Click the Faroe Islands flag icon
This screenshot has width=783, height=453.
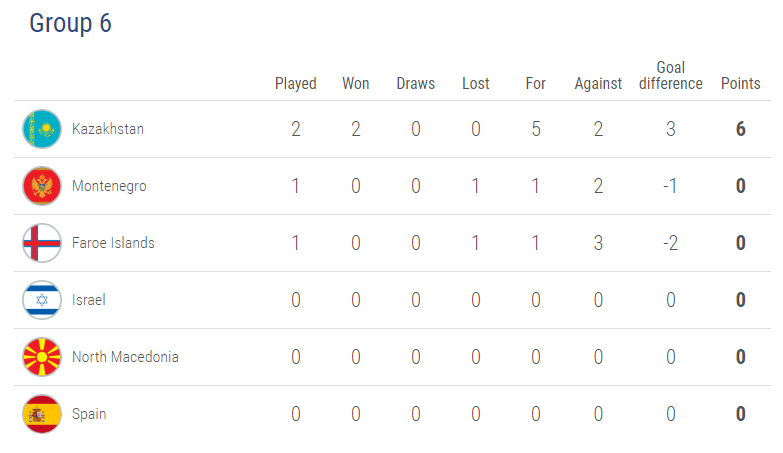42,243
